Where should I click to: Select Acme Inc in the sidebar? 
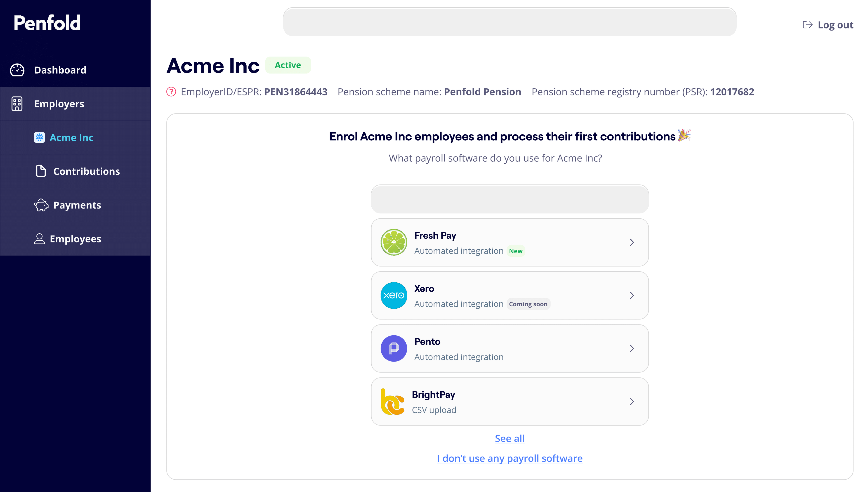[75, 137]
